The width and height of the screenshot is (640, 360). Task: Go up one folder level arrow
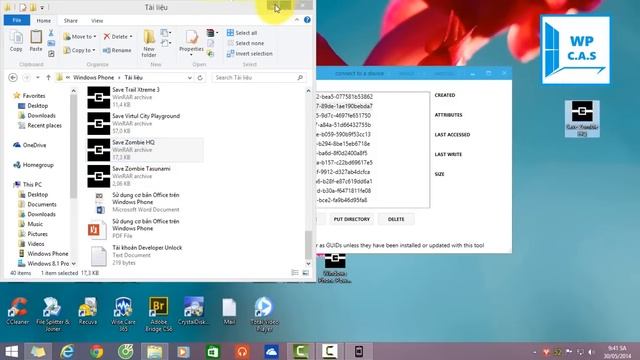coord(48,77)
